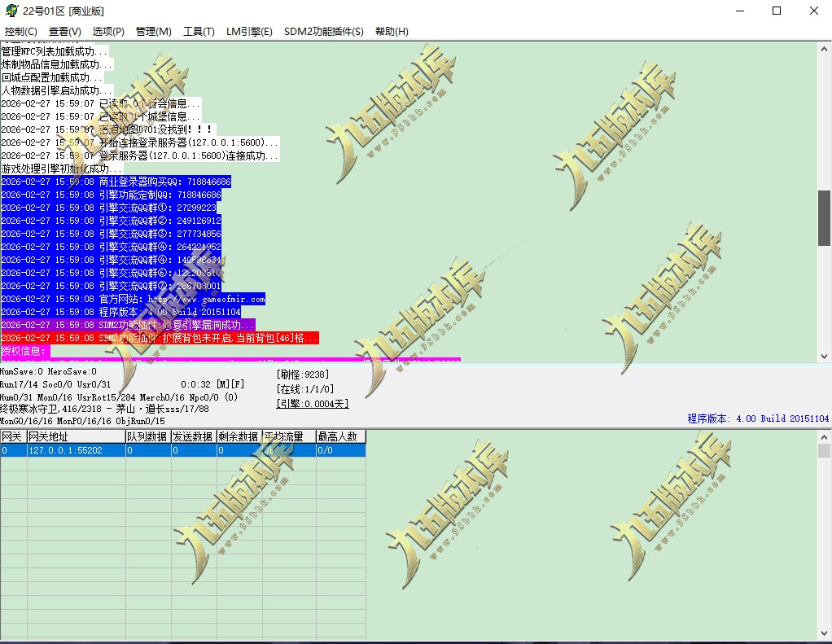The height and width of the screenshot is (644, 832).
Task: Click the 最高人数 column header
Action: coord(341,436)
